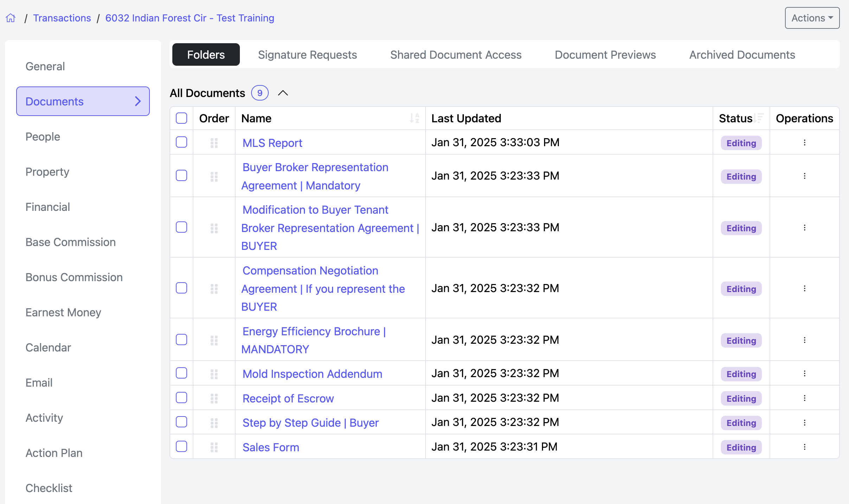
Task: Open the Archived Documents tab
Action: 742,55
